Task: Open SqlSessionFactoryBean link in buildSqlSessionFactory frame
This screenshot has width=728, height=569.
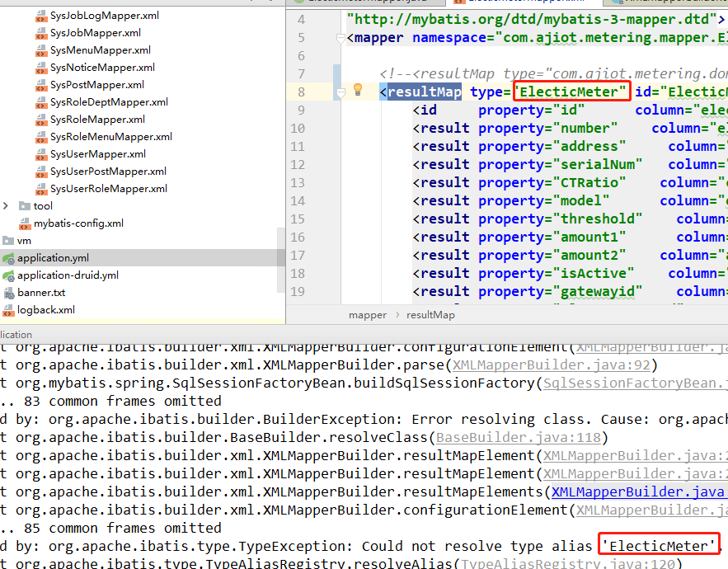Action: pos(635,383)
